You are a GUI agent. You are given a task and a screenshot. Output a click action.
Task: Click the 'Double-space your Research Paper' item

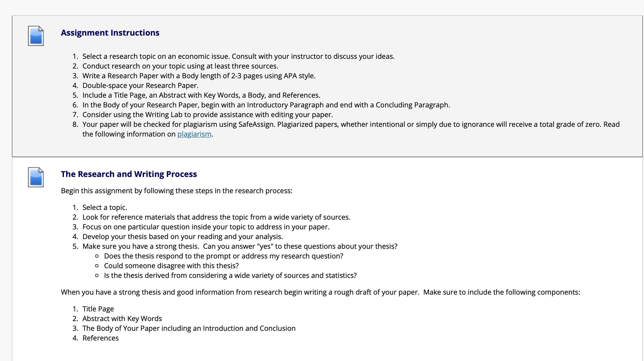click(140, 86)
